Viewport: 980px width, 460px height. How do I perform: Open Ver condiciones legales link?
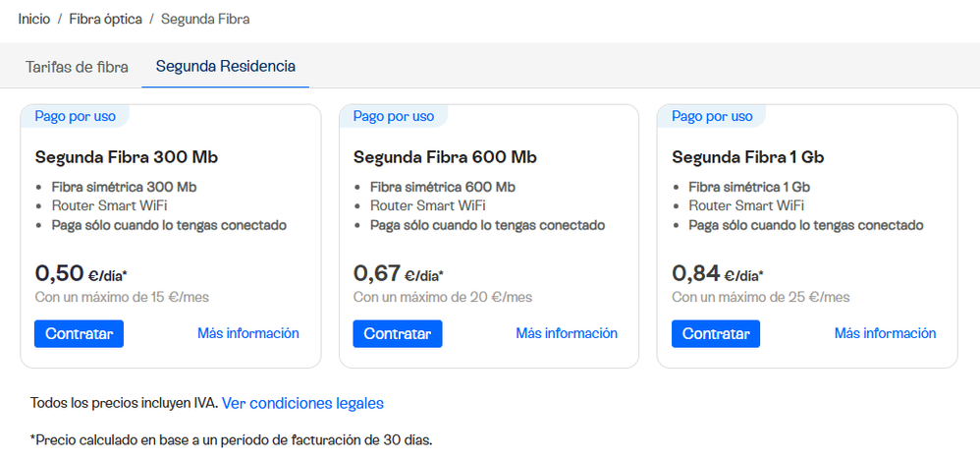click(x=302, y=403)
